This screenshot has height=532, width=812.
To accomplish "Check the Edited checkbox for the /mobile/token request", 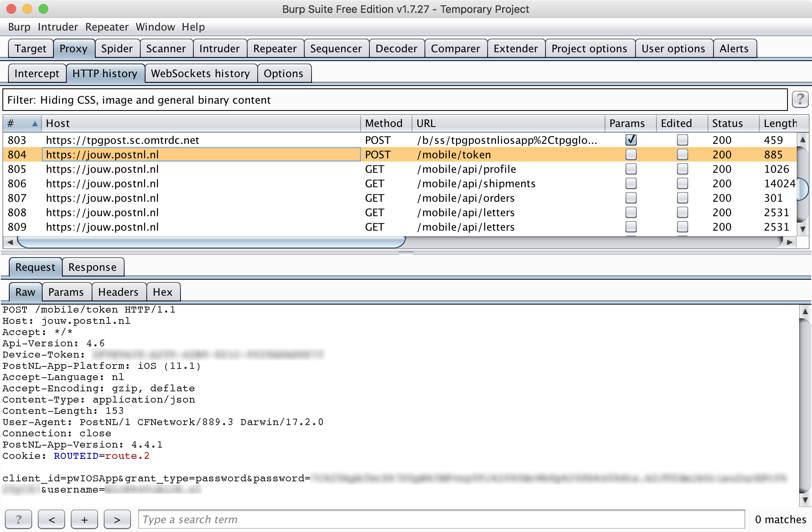I will [682, 154].
